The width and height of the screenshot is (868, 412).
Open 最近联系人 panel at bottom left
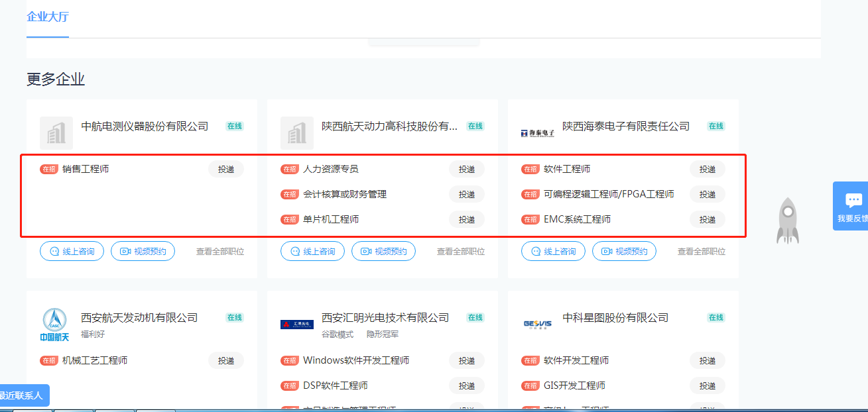(x=21, y=395)
